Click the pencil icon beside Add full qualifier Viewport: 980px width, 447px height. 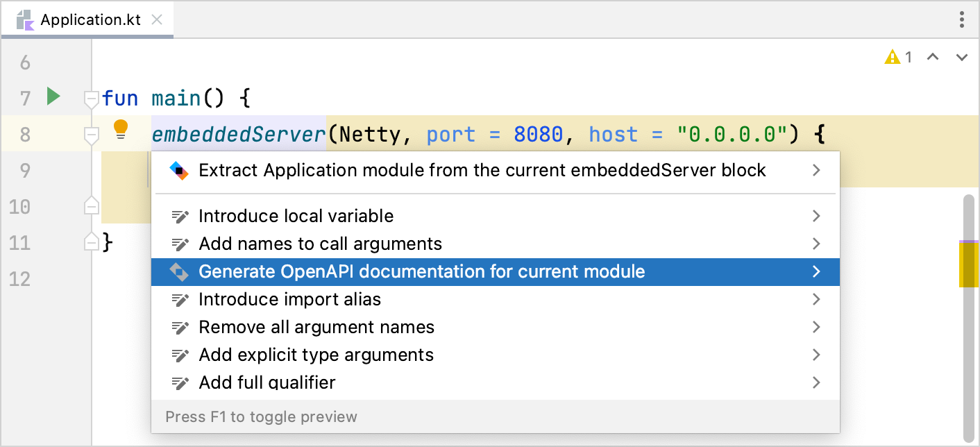point(180,382)
